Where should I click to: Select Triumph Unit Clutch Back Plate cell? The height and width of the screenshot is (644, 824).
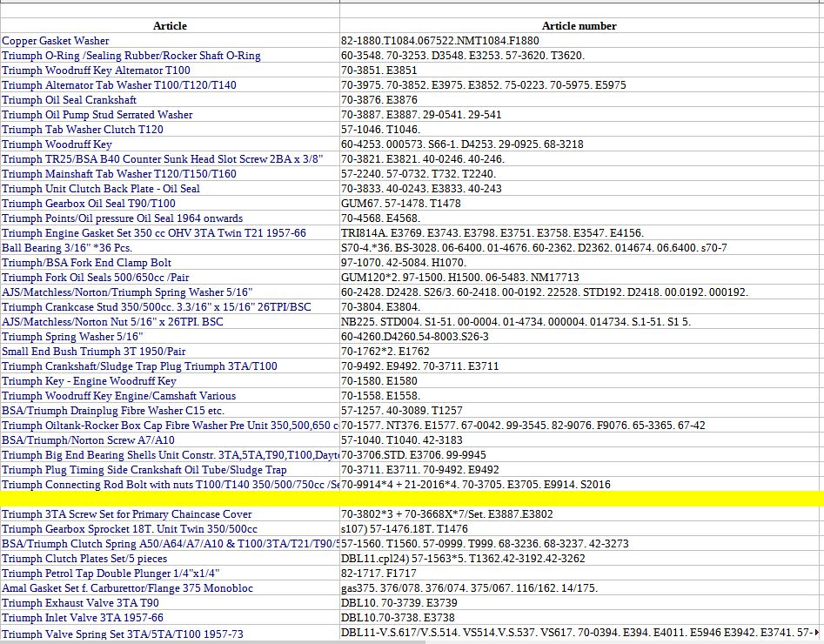[x=170, y=188]
